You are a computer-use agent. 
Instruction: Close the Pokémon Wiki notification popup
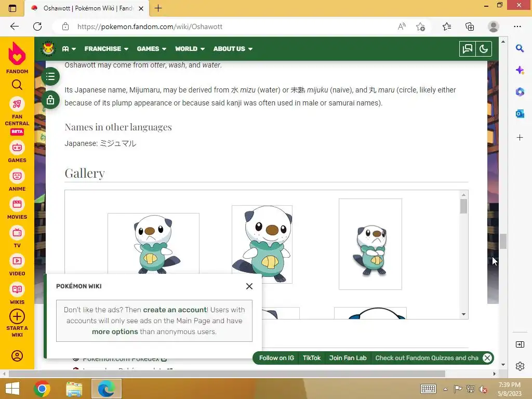coord(249,286)
